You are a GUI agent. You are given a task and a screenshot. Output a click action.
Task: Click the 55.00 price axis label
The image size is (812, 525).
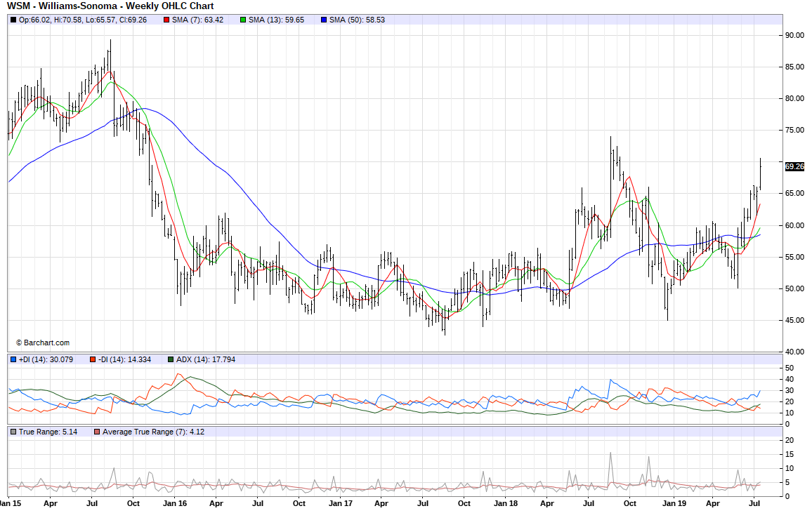pyautogui.click(x=795, y=257)
